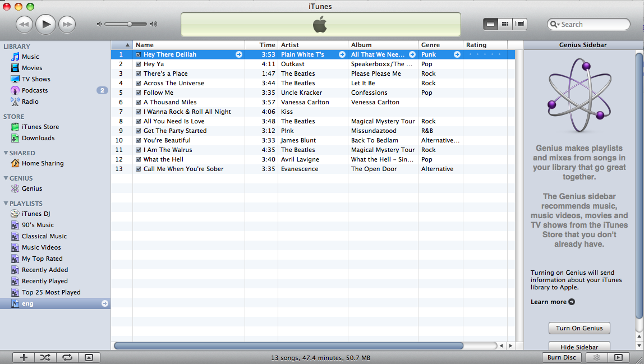Uncheck the Hey Ya song checkbox
This screenshot has height=364, width=644.
(139, 64)
